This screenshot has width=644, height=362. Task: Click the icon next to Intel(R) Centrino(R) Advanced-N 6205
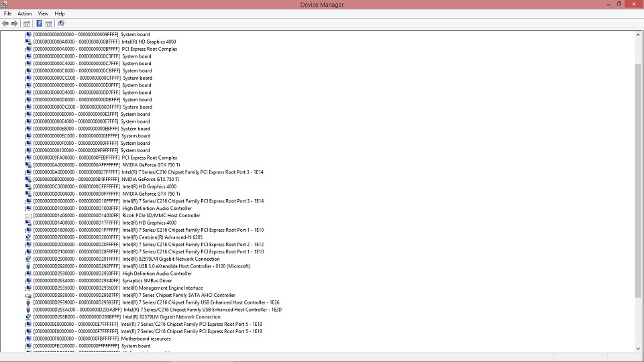28,237
